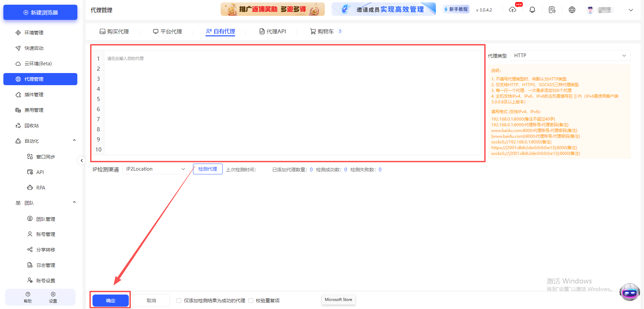Image resolution: width=644 pixels, height=309 pixels.
Task: Collapse the 团队 sidebar section
Action: [x=74, y=202]
